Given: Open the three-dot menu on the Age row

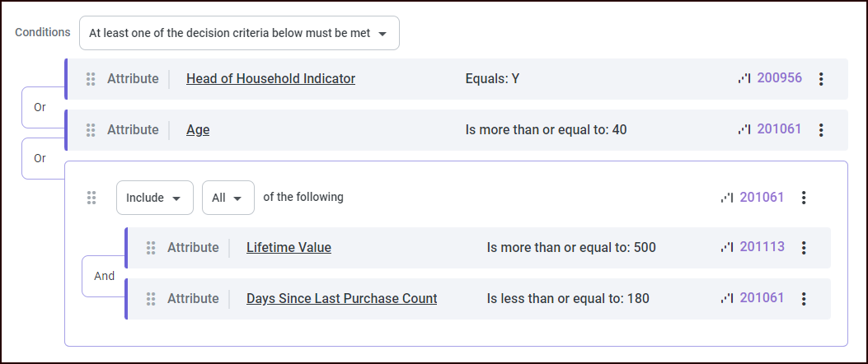Looking at the screenshot, I should pyautogui.click(x=820, y=130).
